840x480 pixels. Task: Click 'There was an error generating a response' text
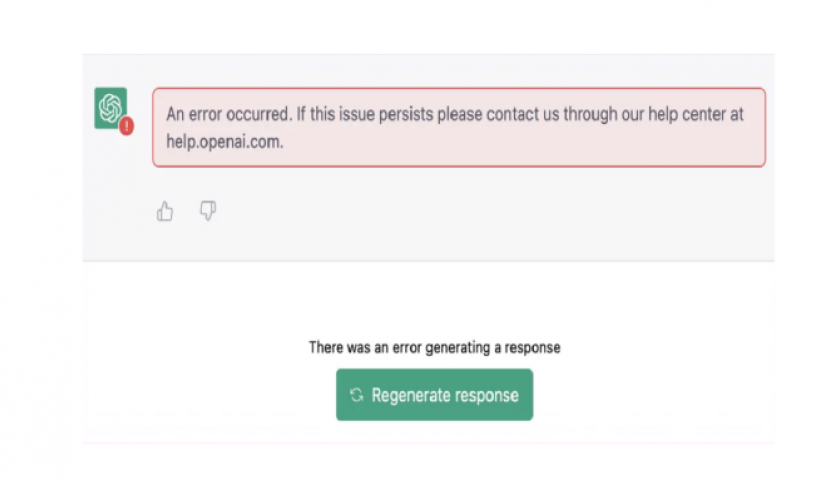pos(434,348)
